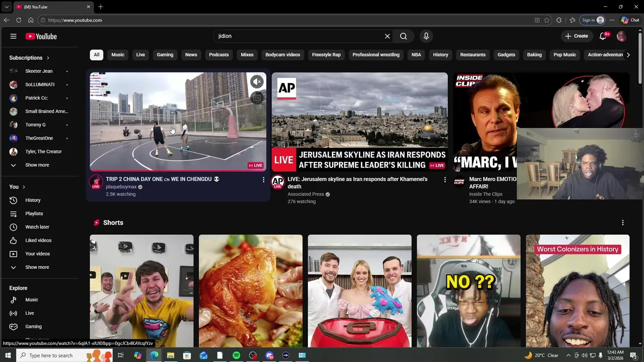The width and height of the screenshot is (644, 362).
Task: Unmute the Chengdu live preview
Action: 257,81
